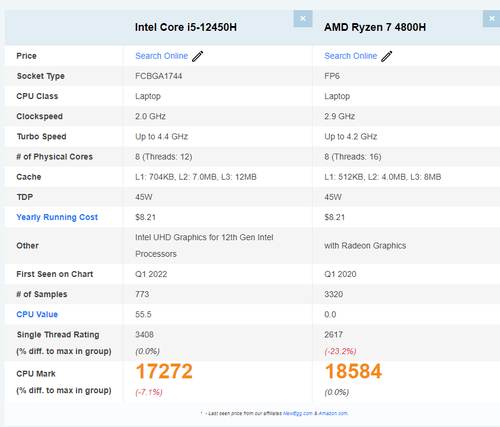The height and width of the screenshot is (427, 500).
Task: Remove AMD Ryzen 7 4800H column with X
Action: [492, 19]
